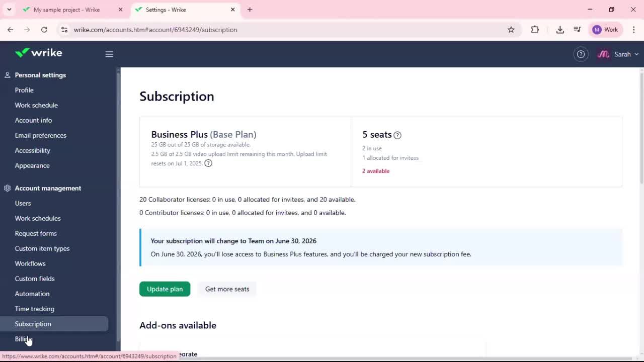
Task: Open new browser tab
Action: [250, 10]
